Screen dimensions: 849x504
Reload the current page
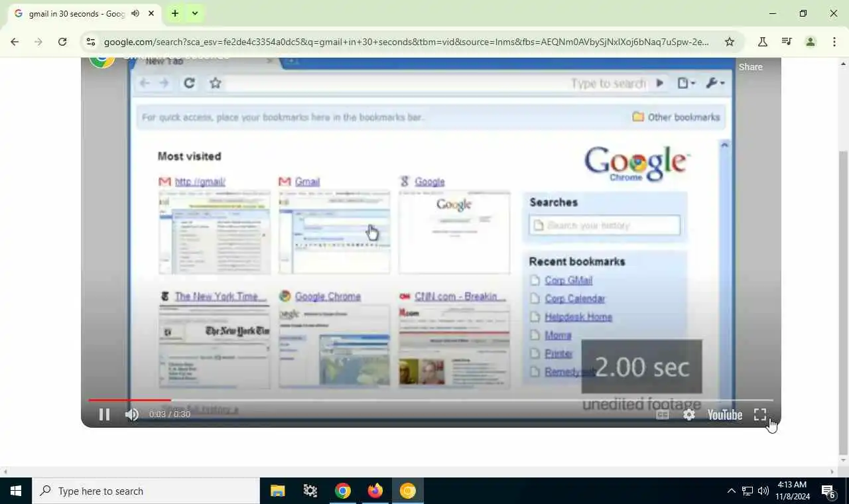click(x=62, y=42)
